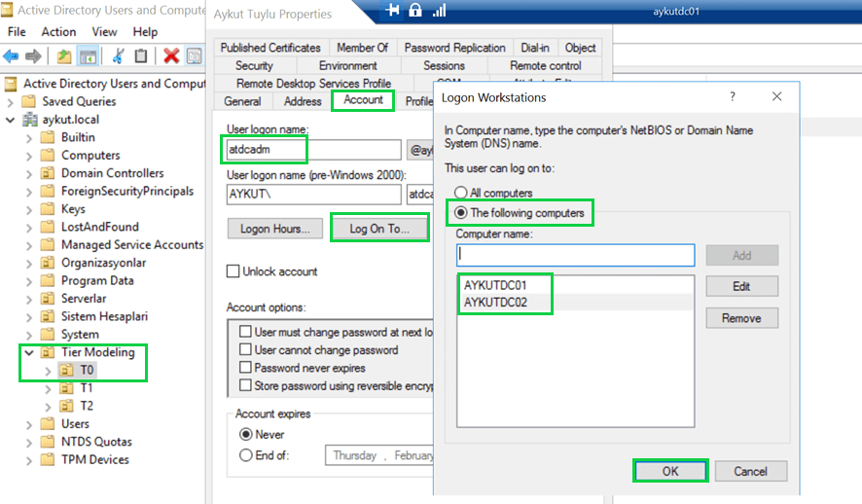This screenshot has width=862, height=504.
Task: Open the Published Certificates tab
Action: click(270, 48)
